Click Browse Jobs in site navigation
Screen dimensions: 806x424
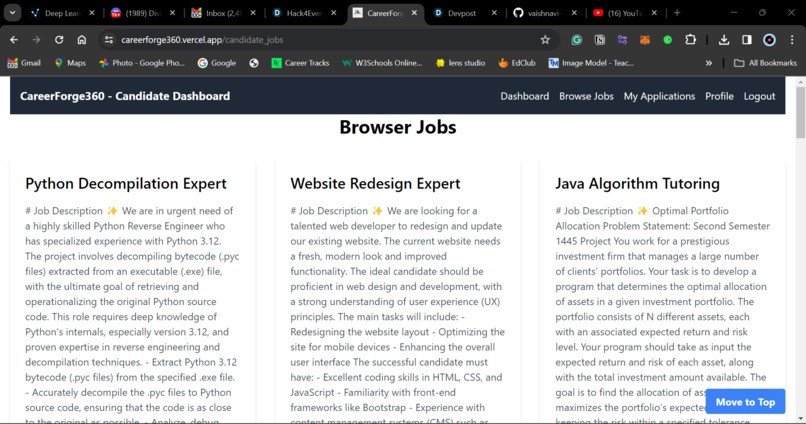click(x=587, y=96)
